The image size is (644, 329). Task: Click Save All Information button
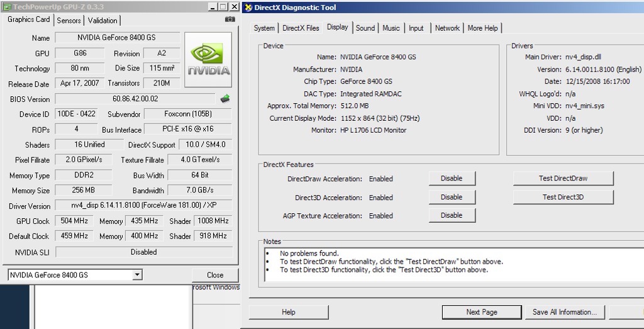[x=564, y=312]
